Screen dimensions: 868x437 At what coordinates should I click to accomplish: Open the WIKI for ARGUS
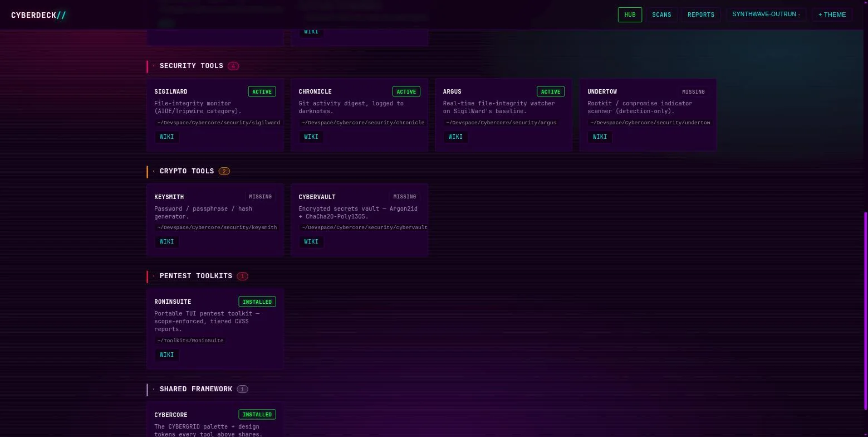[x=455, y=137]
